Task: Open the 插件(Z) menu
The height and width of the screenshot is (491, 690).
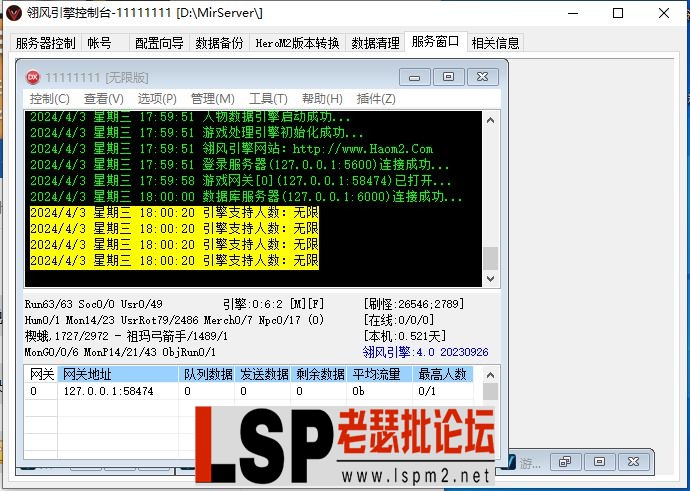Action: [376, 99]
